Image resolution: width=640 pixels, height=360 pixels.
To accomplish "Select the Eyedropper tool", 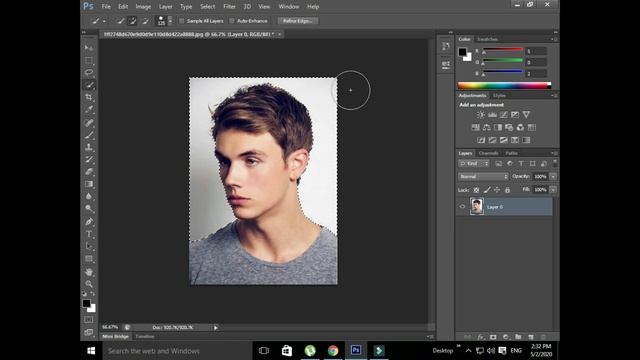I will [x=89, y=109].
